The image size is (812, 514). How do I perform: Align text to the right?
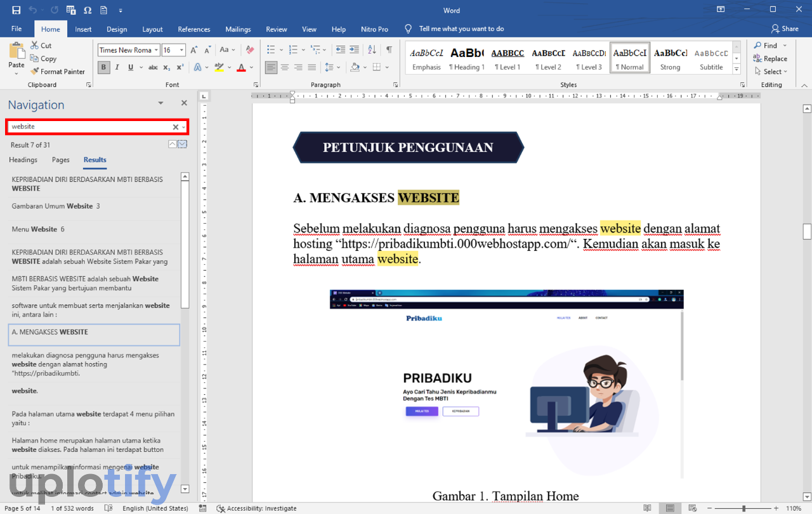click(x=298, y=67)
